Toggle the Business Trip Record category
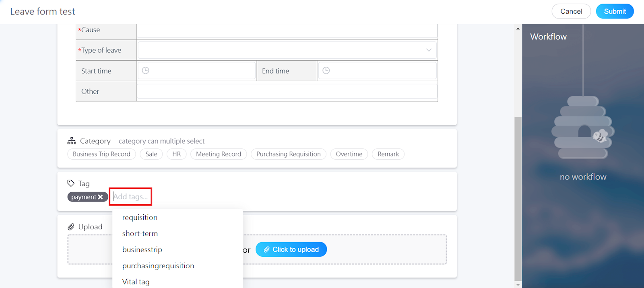The width and height of the screenshot is (644, 288). click(x=101, y=154)
